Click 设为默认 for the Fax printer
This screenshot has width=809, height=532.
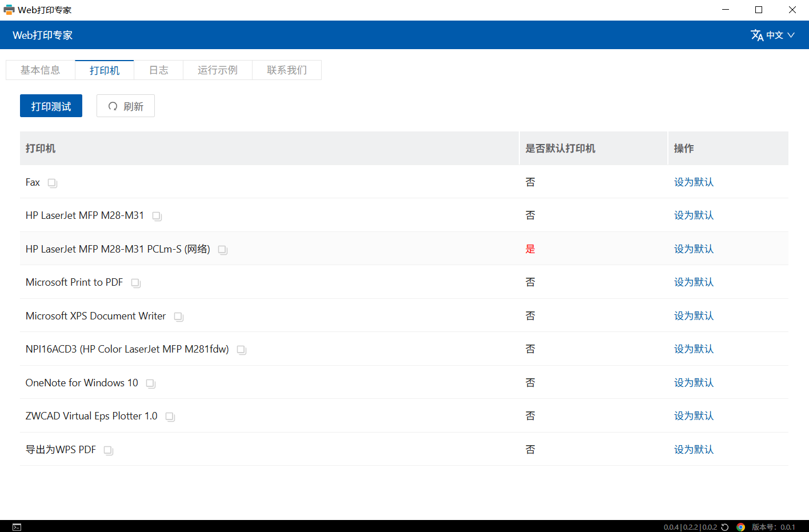pyautogui.click(x=694, y=182)
